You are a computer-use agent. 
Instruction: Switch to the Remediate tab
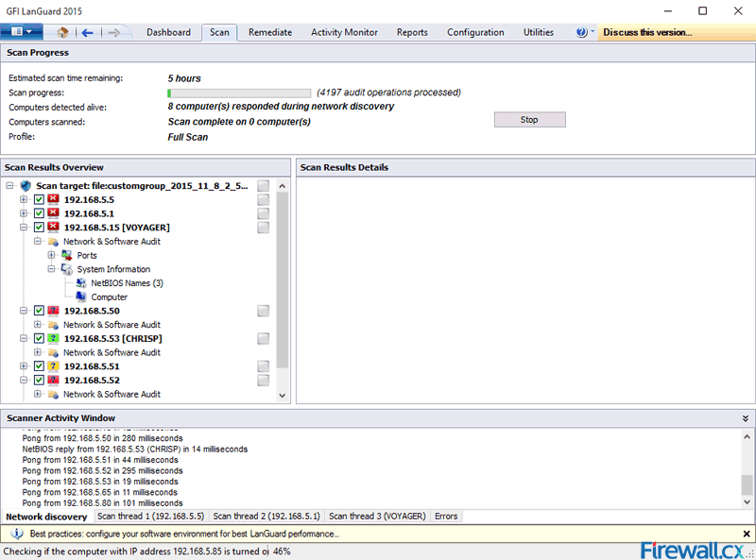[x=270, y=32]
